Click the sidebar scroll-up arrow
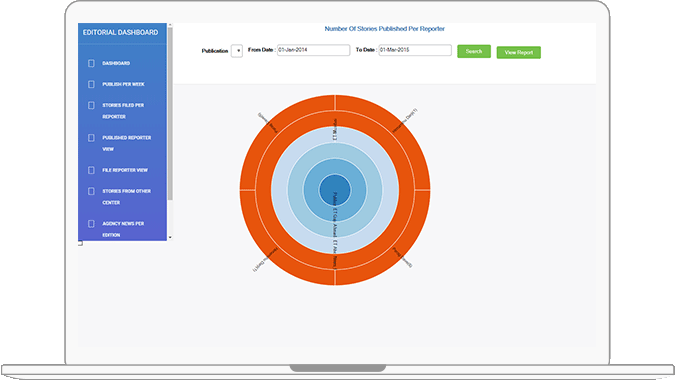The image size is (675, 380). pos(170,25)
